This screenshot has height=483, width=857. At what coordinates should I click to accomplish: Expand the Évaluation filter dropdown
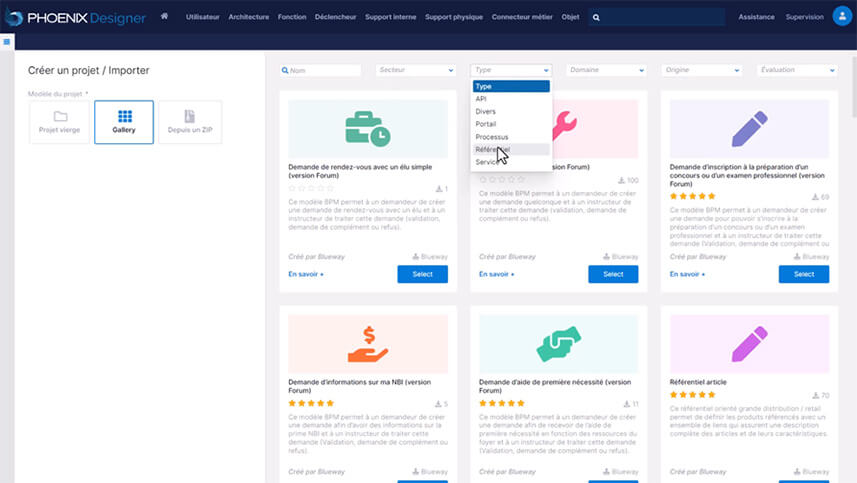(x=796, y=71)
